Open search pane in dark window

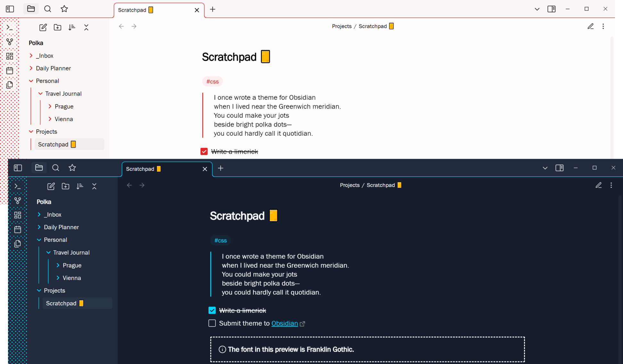coord(56,168)
